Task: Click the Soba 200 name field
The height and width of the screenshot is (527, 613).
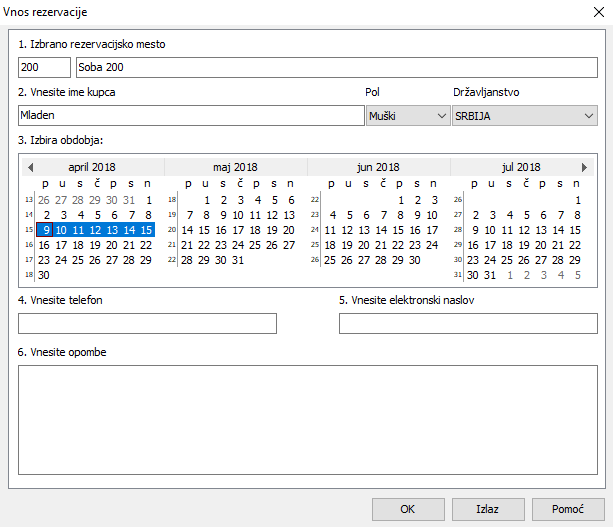Action: click(336, 67)
